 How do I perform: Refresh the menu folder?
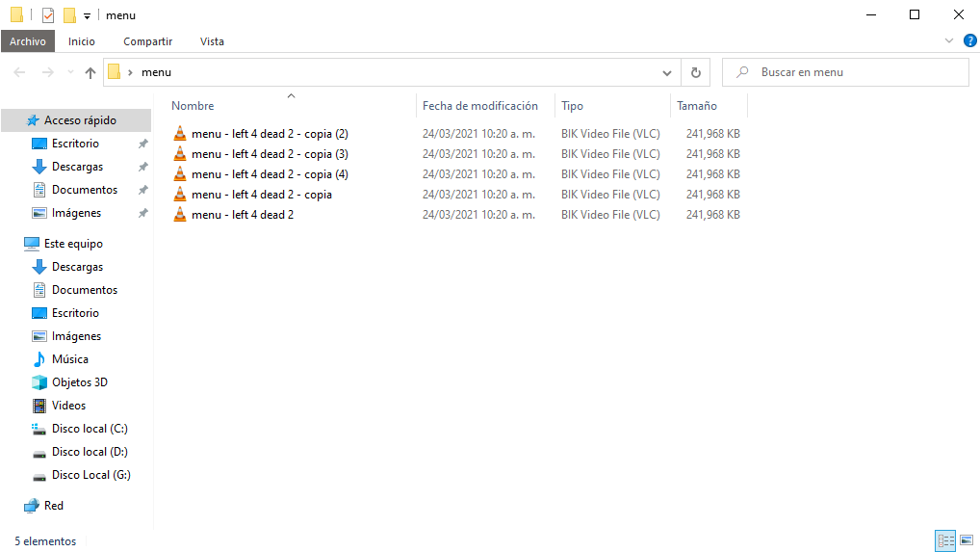tap(695, 72)
